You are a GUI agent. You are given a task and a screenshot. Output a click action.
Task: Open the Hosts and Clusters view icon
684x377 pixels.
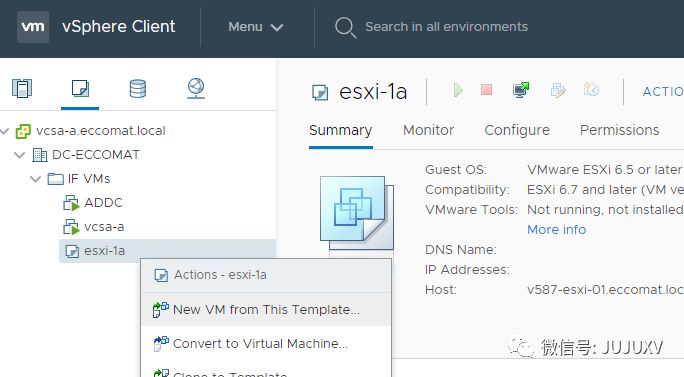(x=22, y=88)
